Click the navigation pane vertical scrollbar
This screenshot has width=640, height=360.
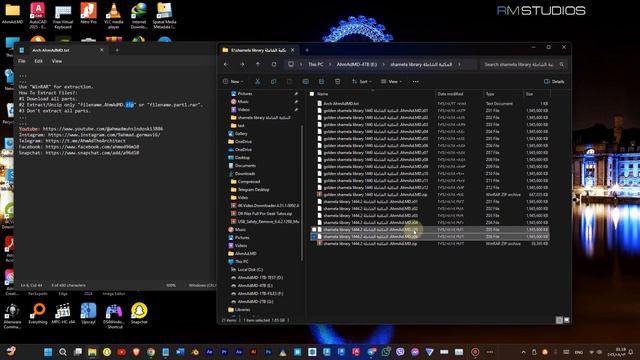[x=302, y=192]
